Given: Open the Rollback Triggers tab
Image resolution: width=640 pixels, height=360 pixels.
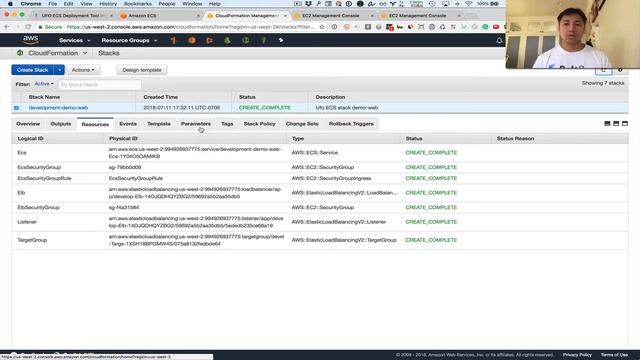Looking at the screenshot, I should (x=351, y=124).
